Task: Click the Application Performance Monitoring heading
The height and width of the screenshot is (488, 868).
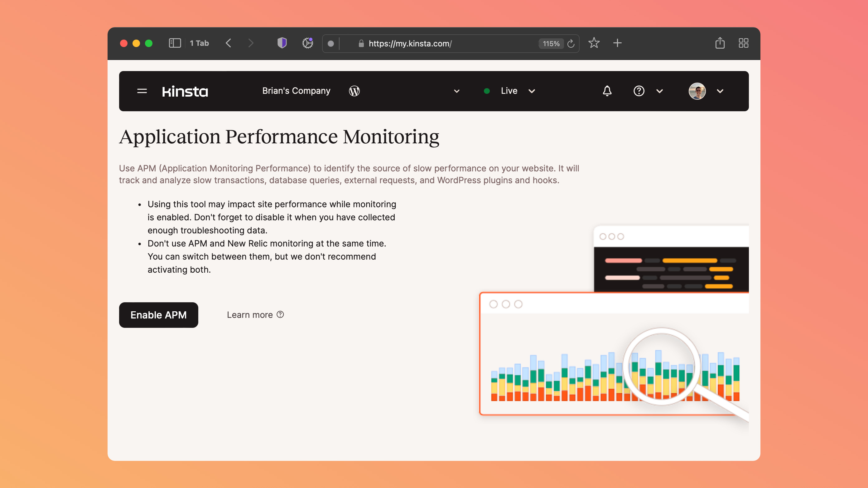Action: pos(279,137)
